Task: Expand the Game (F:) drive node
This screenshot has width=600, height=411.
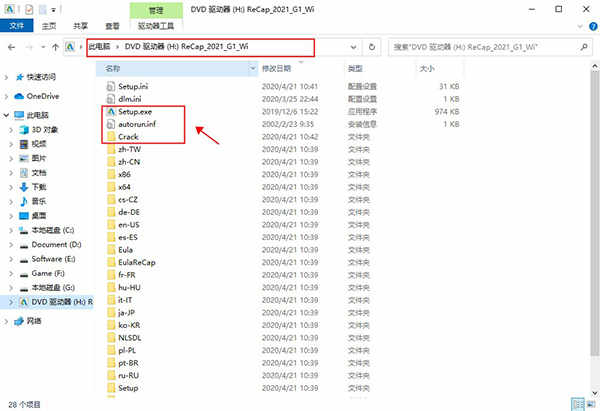Action: (x=11, y=274)
